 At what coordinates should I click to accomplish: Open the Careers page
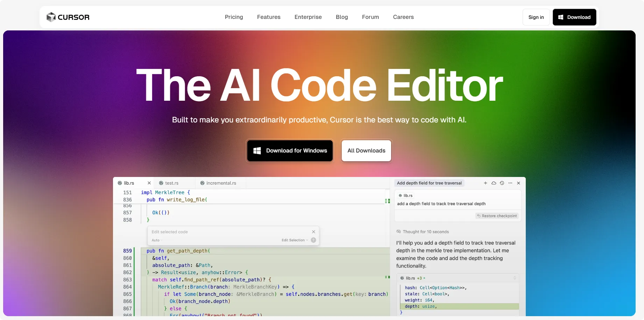click(x=403, y=17)
